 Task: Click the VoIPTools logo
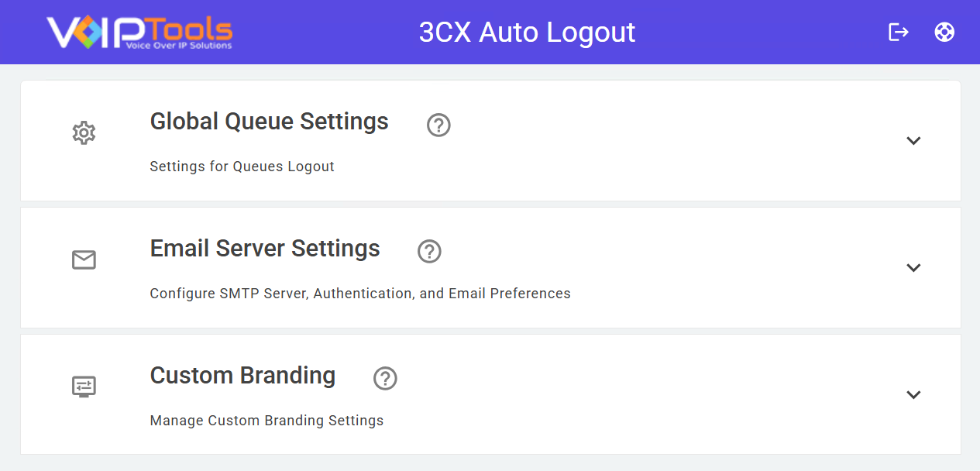click(x=139, y=32)
